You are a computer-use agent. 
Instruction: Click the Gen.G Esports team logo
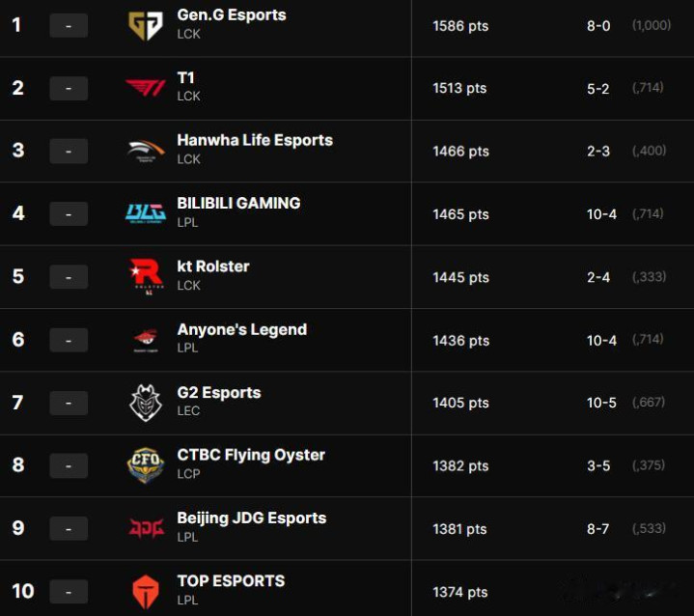tap(146, 25)
